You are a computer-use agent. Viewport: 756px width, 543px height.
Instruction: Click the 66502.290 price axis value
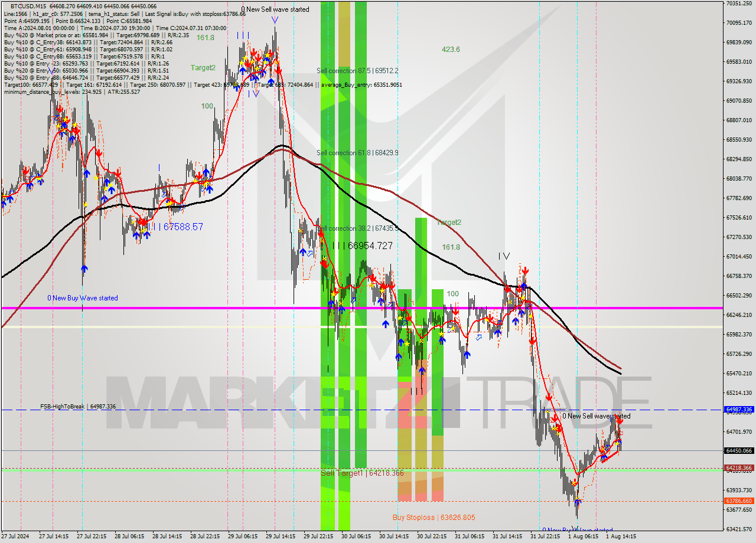[739, 295]
